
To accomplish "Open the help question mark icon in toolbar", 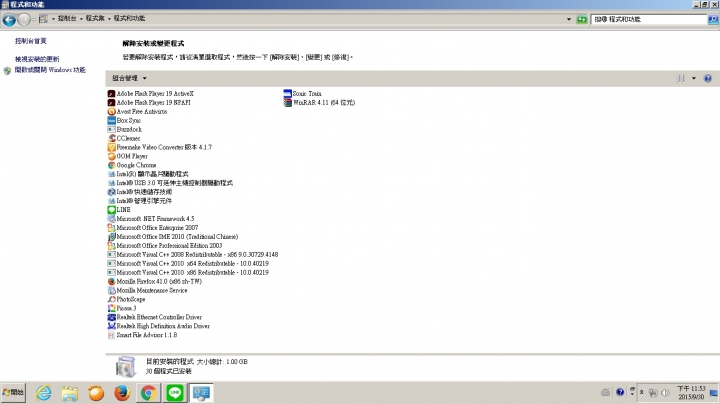I will 708,79.
